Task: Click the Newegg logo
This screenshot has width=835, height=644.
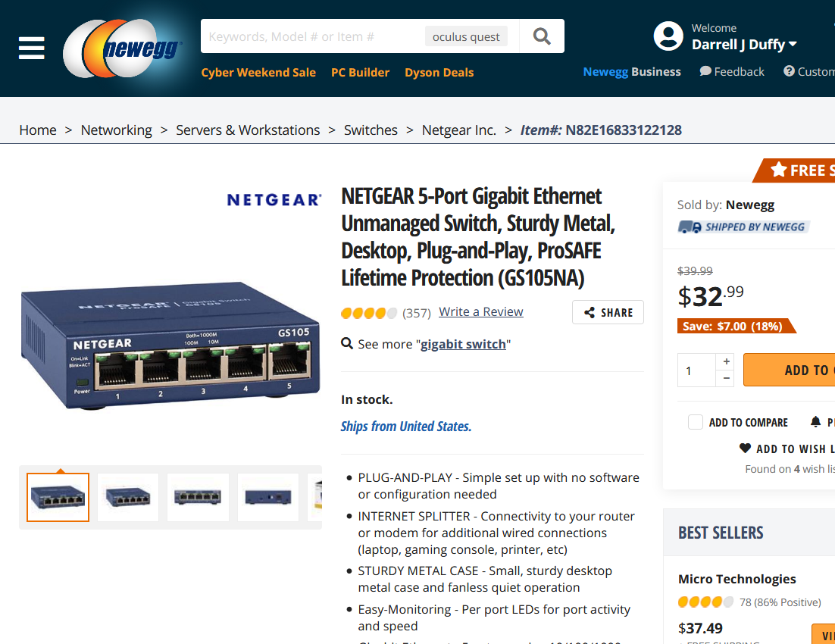Action: click(x=122, y=48)
